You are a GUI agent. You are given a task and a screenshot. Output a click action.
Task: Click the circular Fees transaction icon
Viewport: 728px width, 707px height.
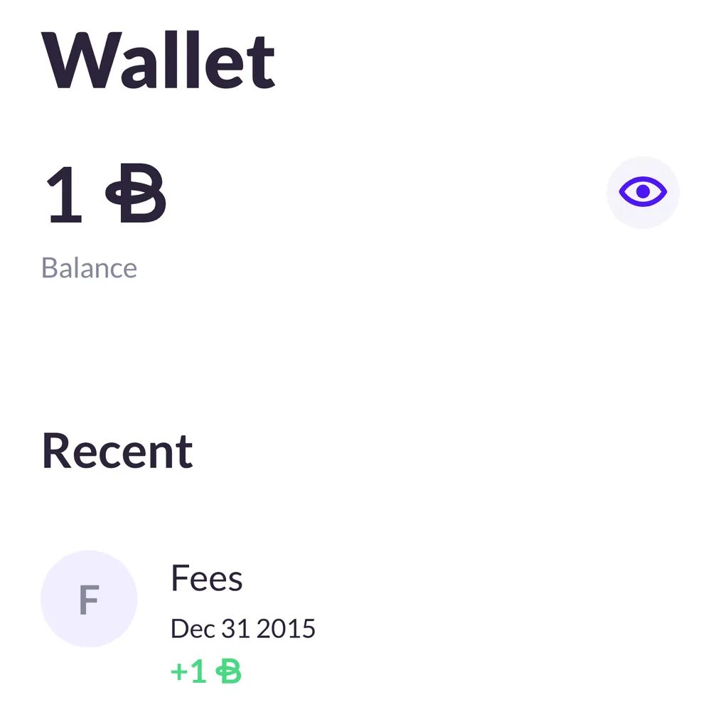point(89,599)
